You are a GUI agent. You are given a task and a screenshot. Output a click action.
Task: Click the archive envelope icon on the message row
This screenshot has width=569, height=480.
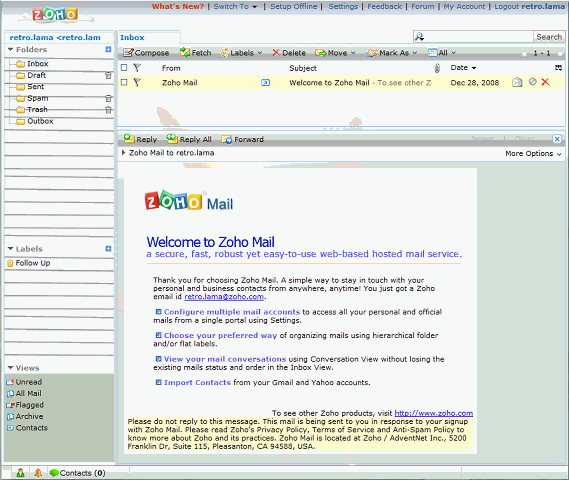(x=517, y=82)
